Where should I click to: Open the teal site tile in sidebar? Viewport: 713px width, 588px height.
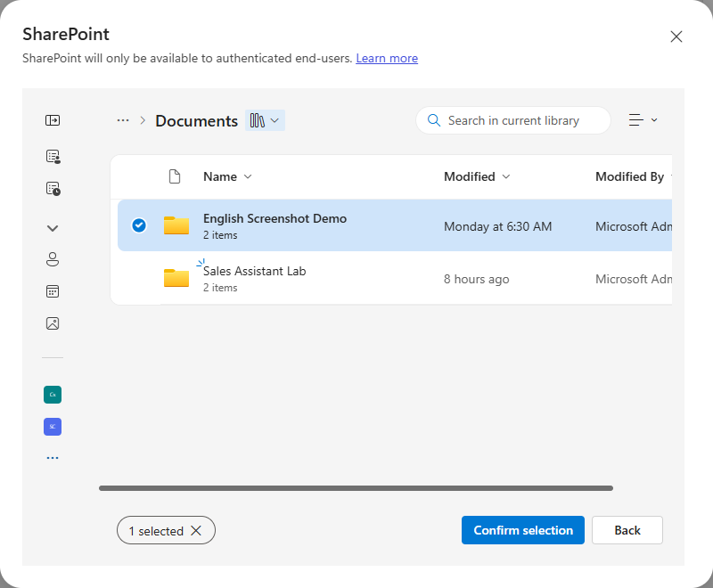(53, 395)
